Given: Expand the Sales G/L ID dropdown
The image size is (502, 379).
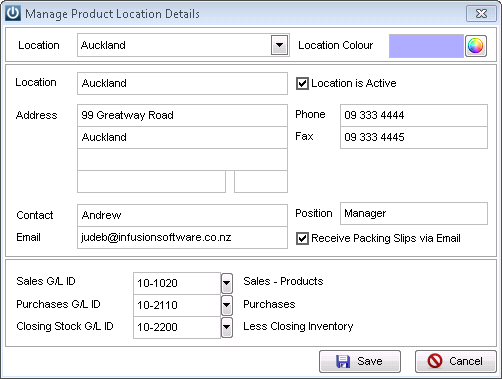Looking at the screenshot, I should (x=227, y=283).
